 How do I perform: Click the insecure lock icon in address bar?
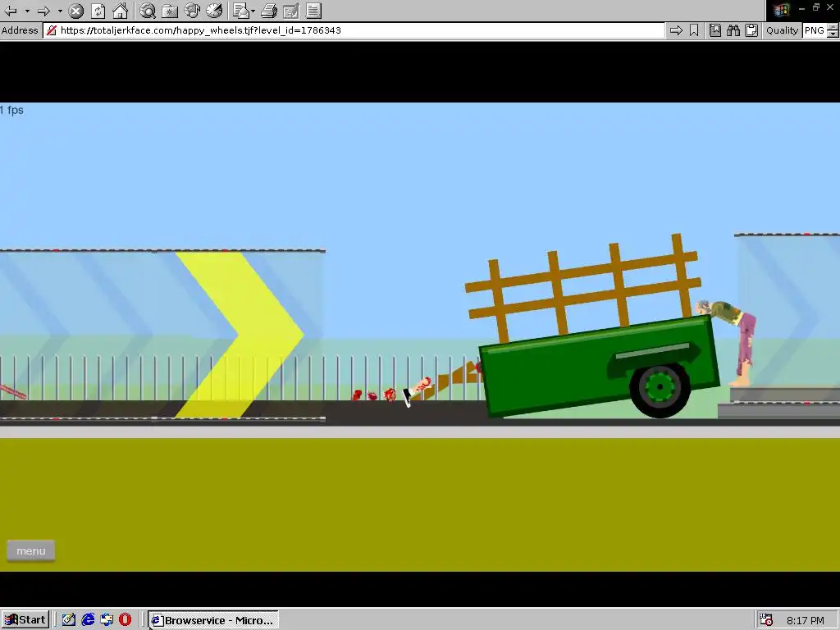[52, 30]
